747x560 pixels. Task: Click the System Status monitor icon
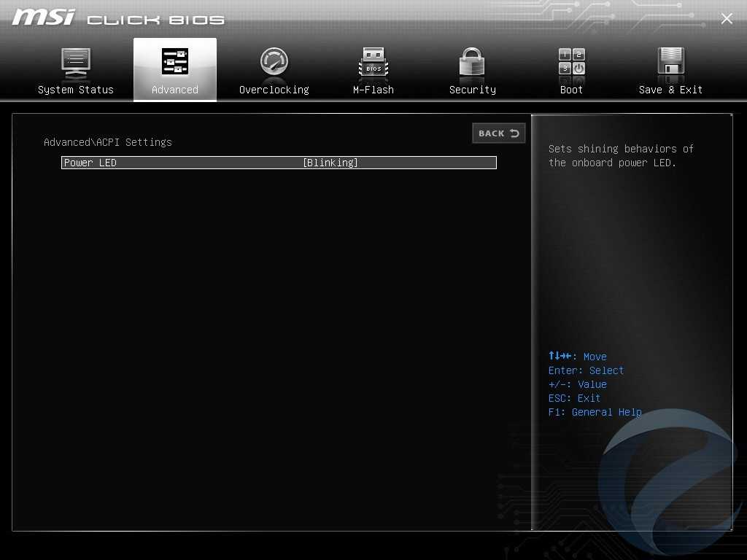pos(76,63)
